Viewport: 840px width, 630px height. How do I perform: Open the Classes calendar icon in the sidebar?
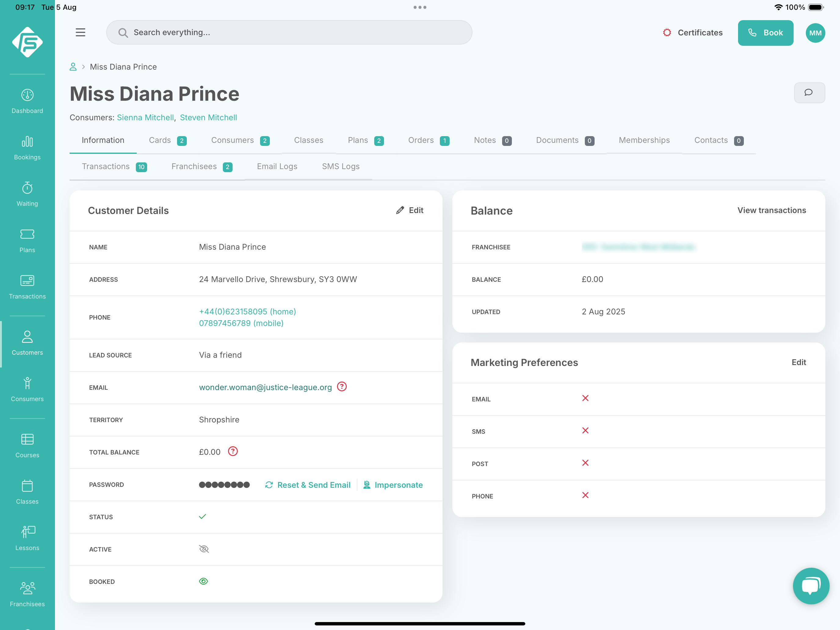click(27, 486)
